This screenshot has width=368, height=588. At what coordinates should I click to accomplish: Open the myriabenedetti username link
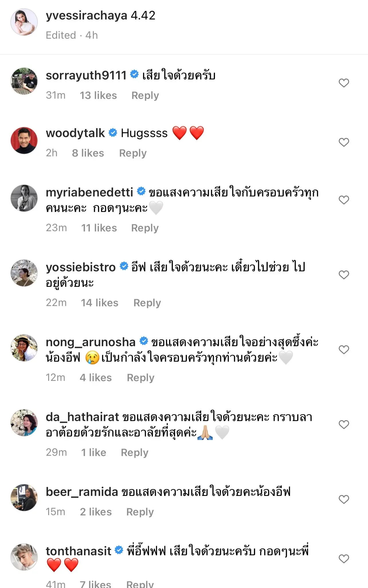point(89,192)
